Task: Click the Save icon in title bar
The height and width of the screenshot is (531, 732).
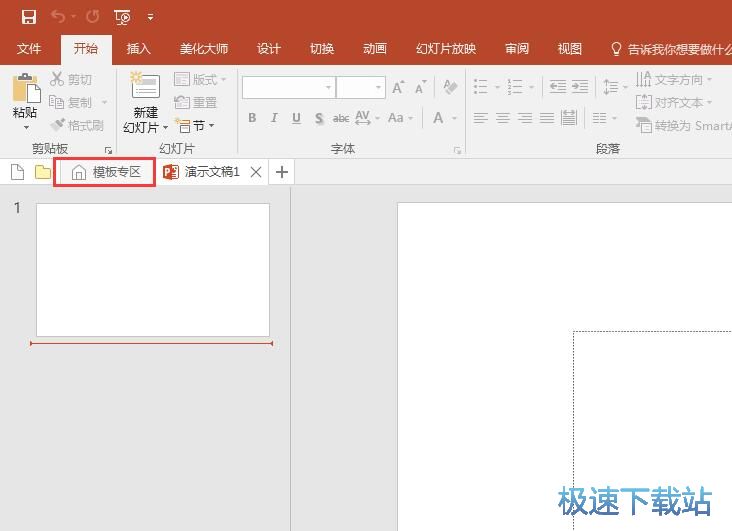Action: pos(29,17)
